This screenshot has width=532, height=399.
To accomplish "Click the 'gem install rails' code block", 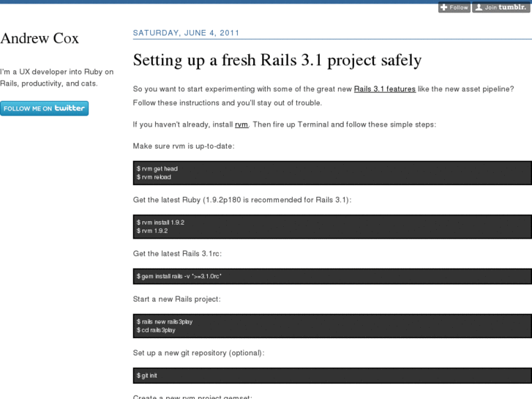I will [x=331, y=276].
